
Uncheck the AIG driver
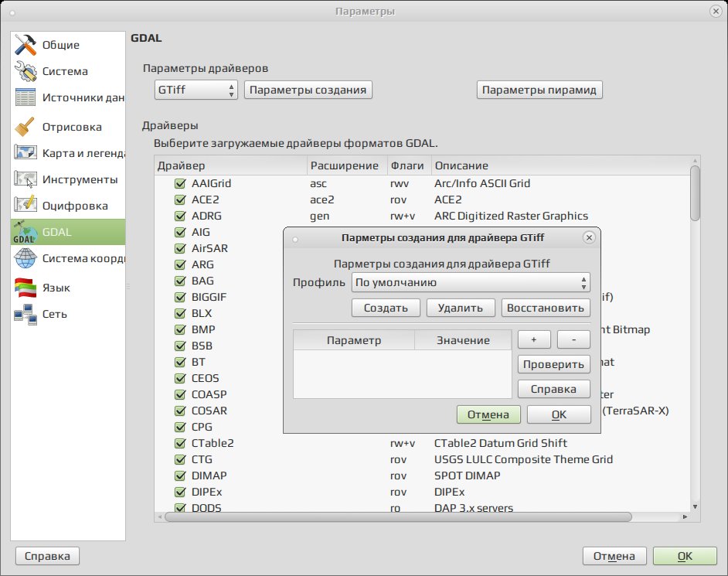click(180, 232)
